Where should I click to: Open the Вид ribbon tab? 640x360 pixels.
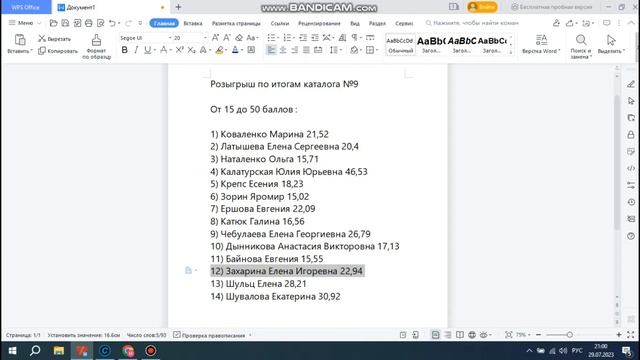pyautogui.click(x=355, y=23)
